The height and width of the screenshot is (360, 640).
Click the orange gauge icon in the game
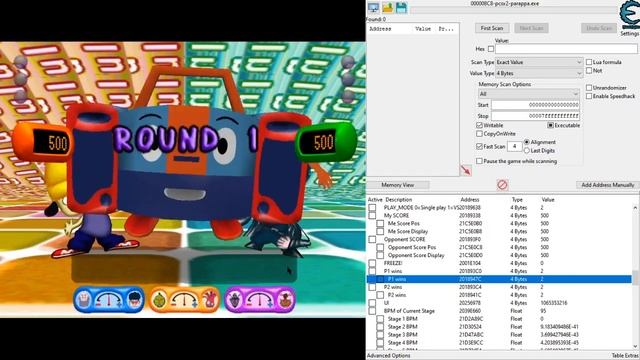184,300
